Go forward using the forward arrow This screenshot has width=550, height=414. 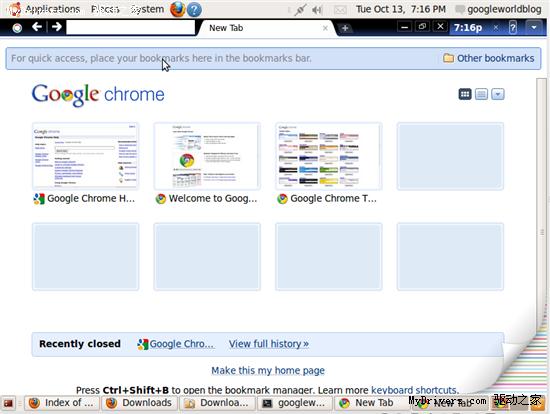point(56,27)
